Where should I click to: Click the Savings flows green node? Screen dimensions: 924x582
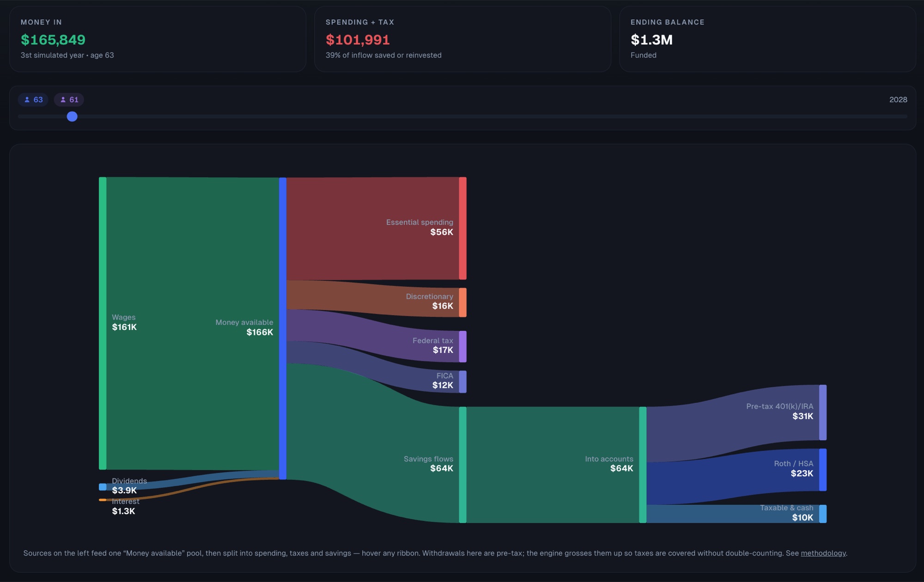(x=462, y=465)
